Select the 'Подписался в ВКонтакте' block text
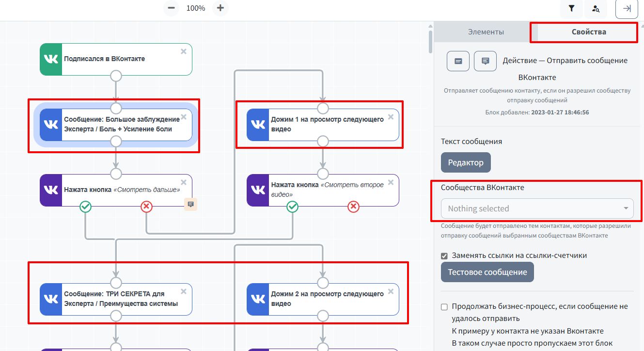 point(105,59)
